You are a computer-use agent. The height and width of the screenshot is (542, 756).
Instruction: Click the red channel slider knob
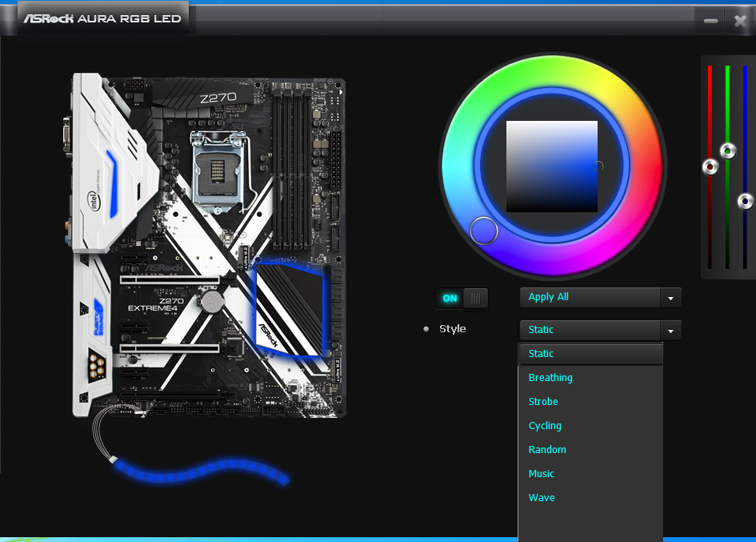tap(710, 167)
